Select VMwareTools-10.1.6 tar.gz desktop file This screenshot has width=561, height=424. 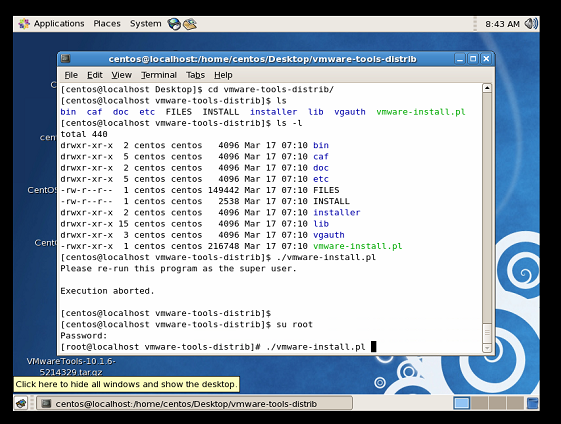coord(71,366)
